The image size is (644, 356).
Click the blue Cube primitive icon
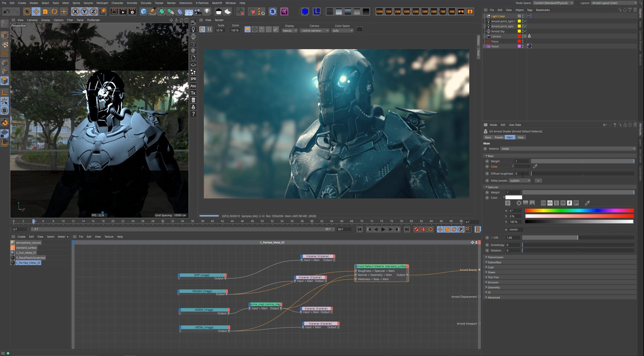pyautogui.click(x=143, y=11)
